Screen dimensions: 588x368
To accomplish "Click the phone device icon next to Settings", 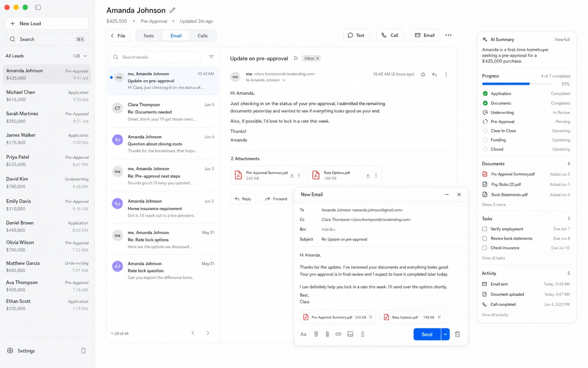I will click(x=83, y=351).
